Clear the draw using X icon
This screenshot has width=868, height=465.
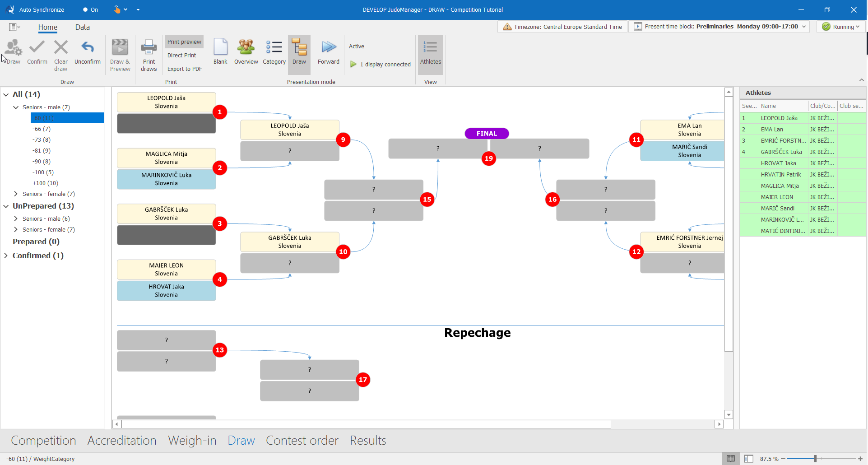[60, 55]
